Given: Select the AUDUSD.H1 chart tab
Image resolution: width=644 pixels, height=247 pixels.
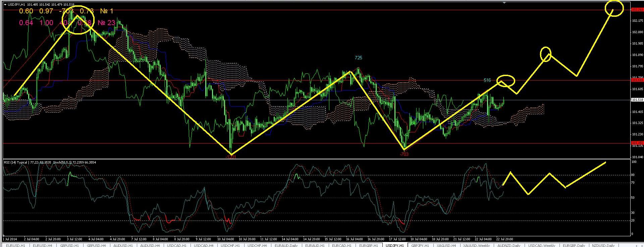Looking at the screenshot, I should (x=123, y=245).
